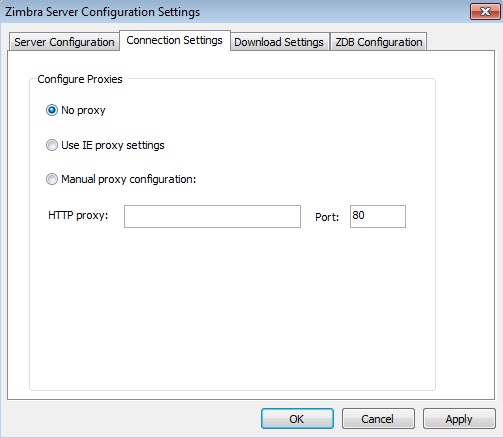The height and width of the screenshot is (438, 503).
Task: Confirm settings with the OK button
Action: [297, 419]
